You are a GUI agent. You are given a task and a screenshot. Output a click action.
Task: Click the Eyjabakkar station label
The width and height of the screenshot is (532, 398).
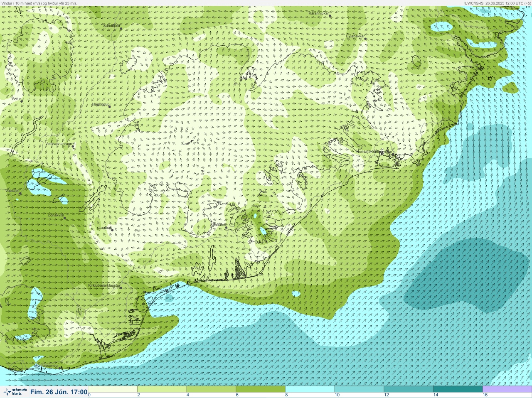355,37
